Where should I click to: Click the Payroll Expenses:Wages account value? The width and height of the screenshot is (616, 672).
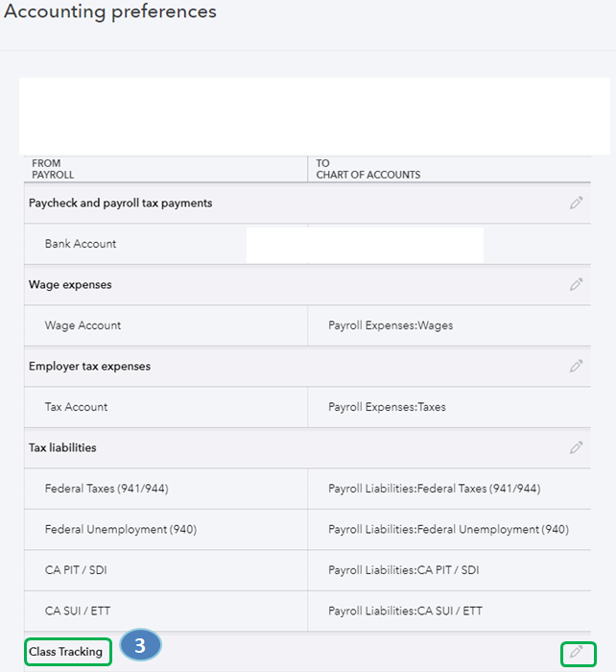point(391,325)
